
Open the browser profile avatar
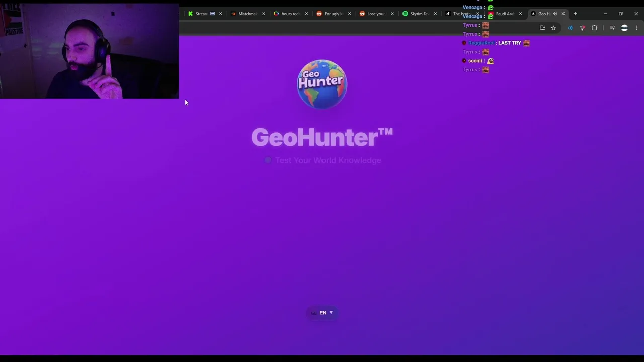pos(624,28)
